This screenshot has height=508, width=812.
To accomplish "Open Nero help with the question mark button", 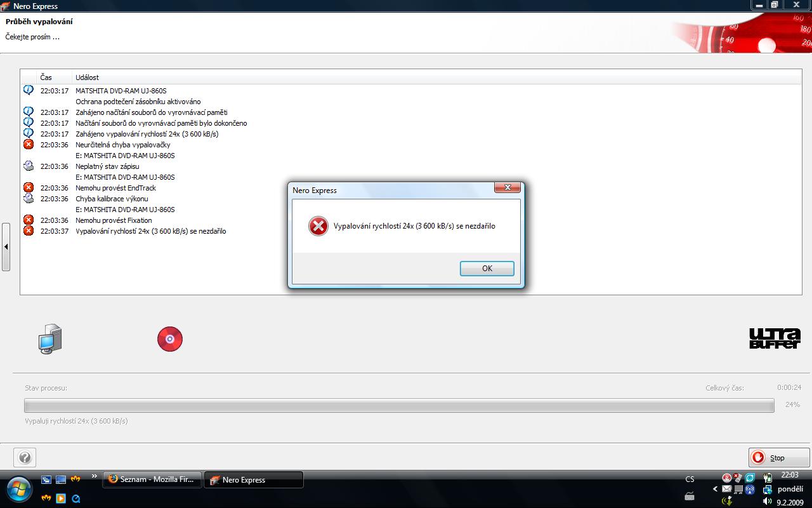I will pos(25,457).
